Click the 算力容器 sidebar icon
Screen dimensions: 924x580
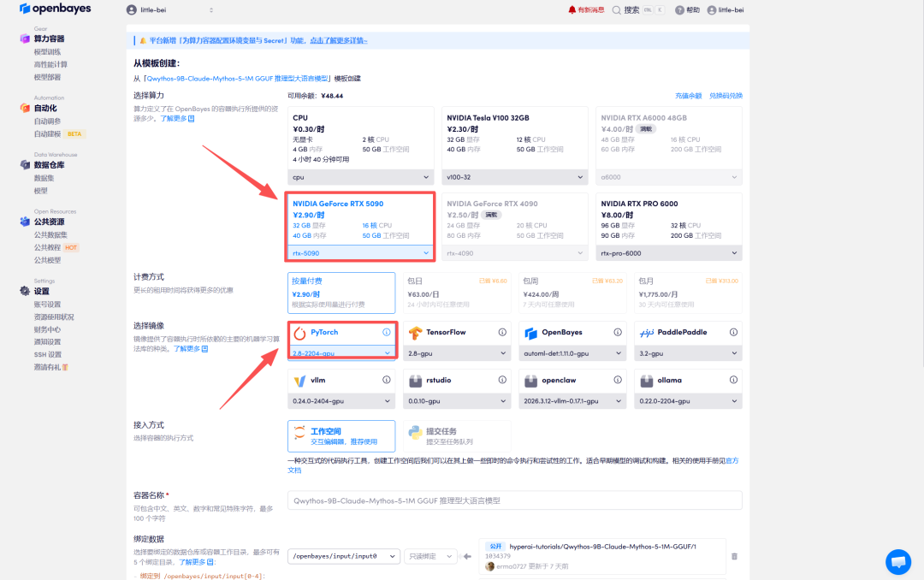(25, 38)
